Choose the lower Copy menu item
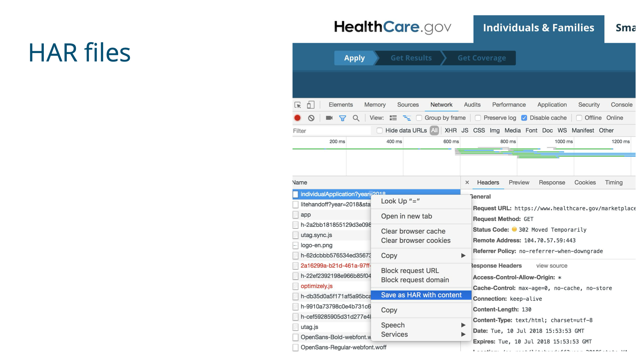Viewport: 644px width, 362px height. pyautogui.click(x=421, y=310)
